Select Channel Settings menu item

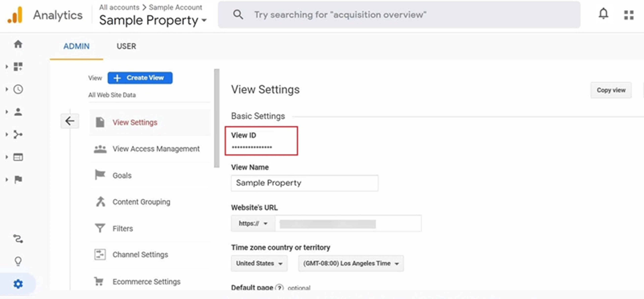(x=150, y=255)
